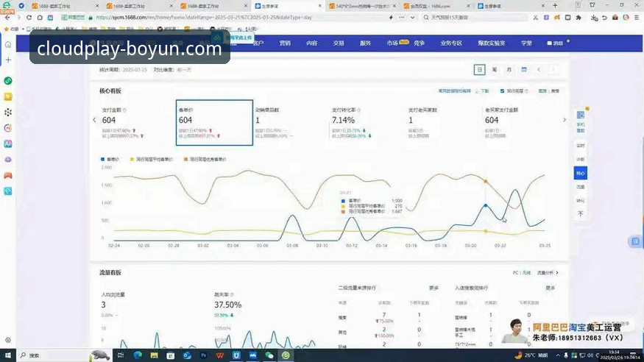Click the address bar URL
644x362 pixels.
pyautogui.click(x=204, y=18)
